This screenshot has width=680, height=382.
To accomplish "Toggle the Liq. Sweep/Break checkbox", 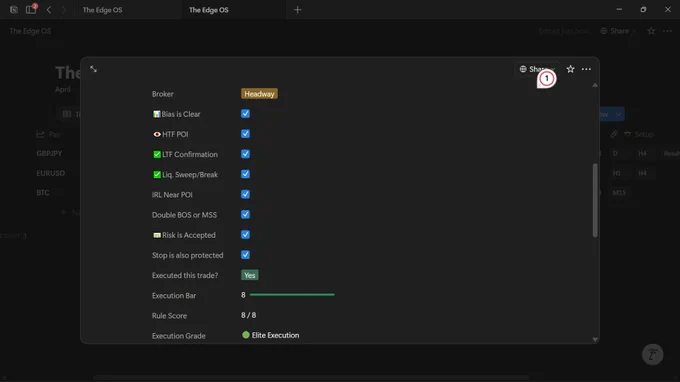I will point(245,174).
